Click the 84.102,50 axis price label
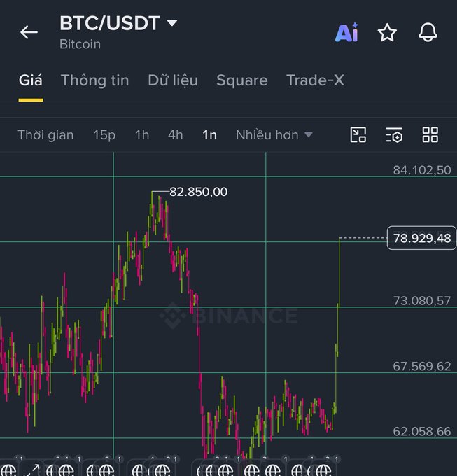The height and width of the screenshot is (476, 457). (x=422, y=170)
